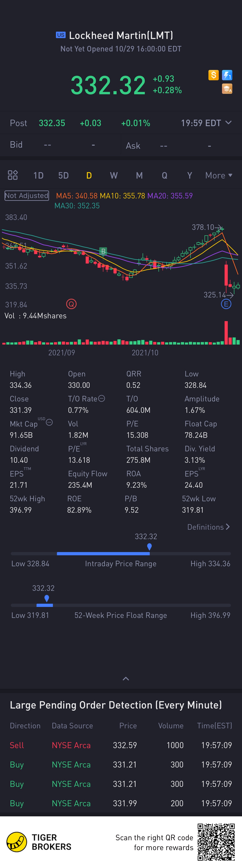Tap the Equity Flow value 235.4M
The height and width of the screenshot is (868, 242).
tap(80, 485)
